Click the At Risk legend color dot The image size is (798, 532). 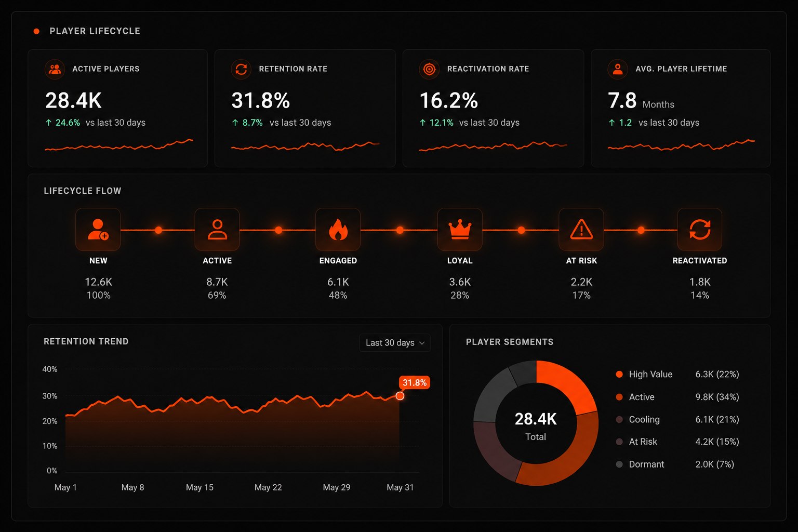click(619, 442)
